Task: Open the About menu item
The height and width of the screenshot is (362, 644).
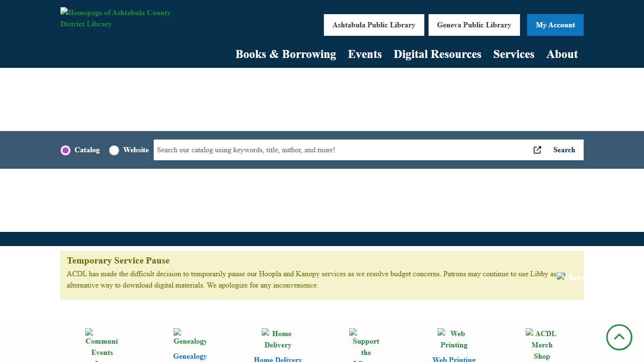Action: pyautogui.click(x=561, y=54)
